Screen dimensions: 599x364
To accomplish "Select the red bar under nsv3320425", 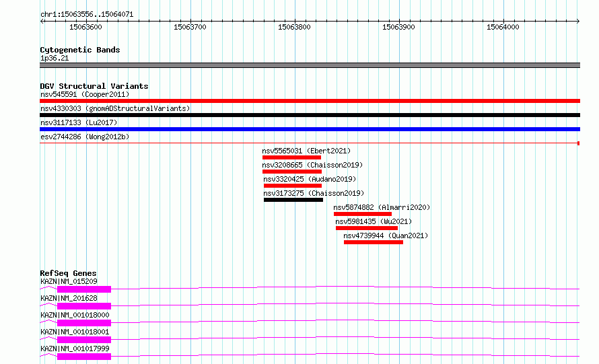I will [293, 186].
